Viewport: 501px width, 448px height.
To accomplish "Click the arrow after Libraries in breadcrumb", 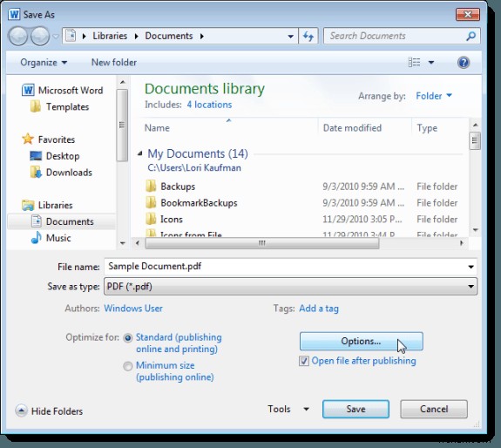I will coord(137,36).
